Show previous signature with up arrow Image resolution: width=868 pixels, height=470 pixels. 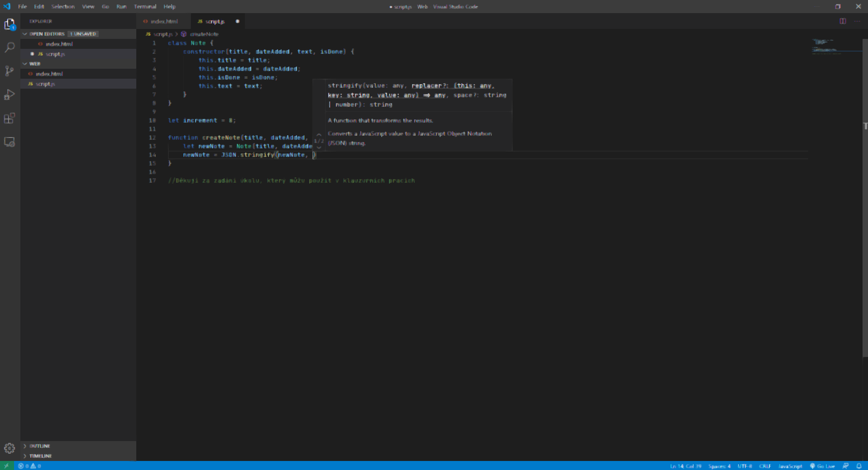pyautogui.click(x=319, y=135)
